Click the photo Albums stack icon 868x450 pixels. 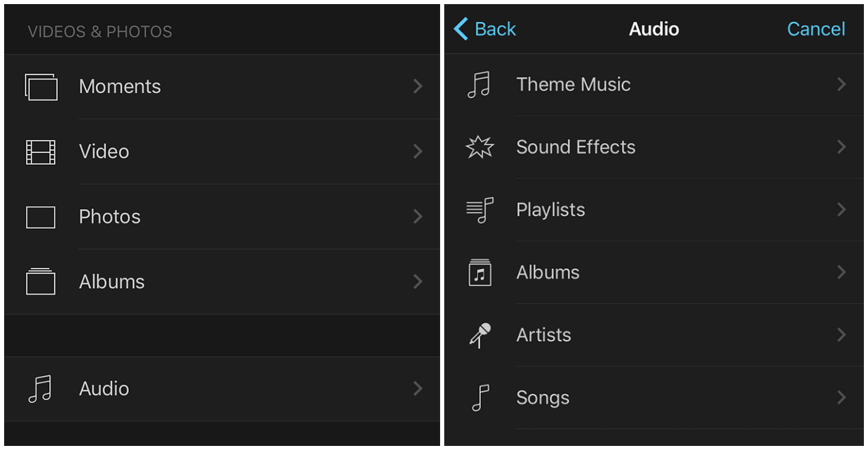point(41,282)
